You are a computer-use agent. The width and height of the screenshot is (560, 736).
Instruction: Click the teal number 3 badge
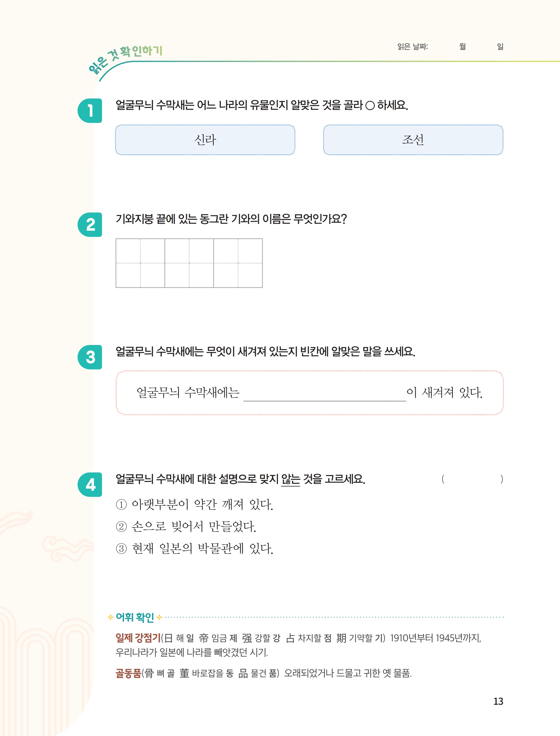(x=90, y=357)
